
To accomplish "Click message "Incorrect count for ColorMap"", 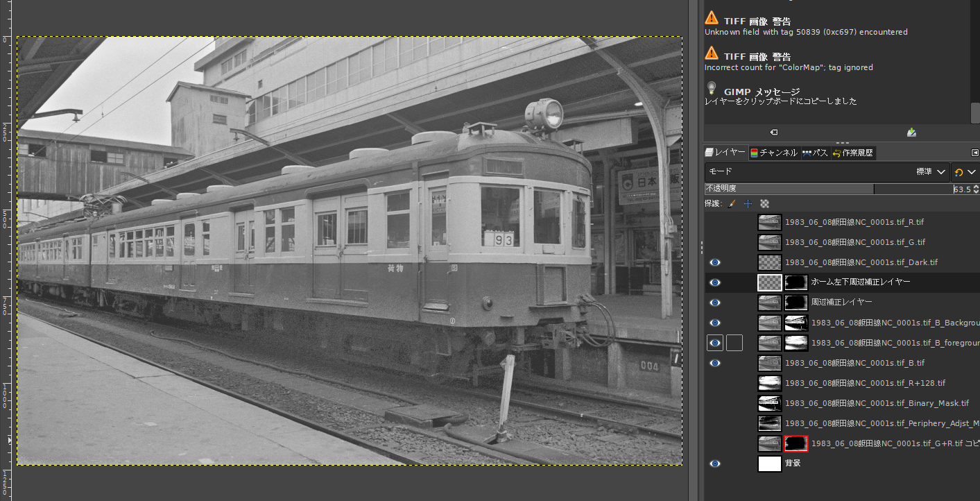I will [789, 67].
